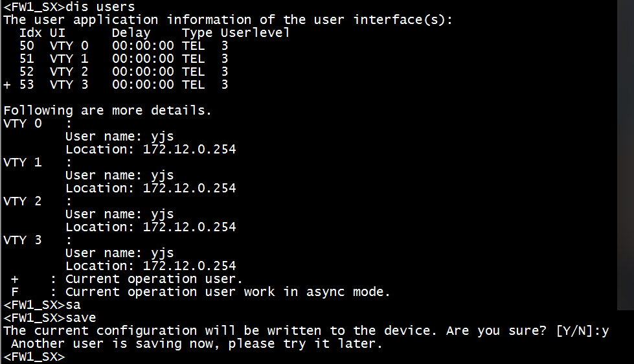
Task: Click the 'Delay' column header
Action: click(x=131, y=32)
